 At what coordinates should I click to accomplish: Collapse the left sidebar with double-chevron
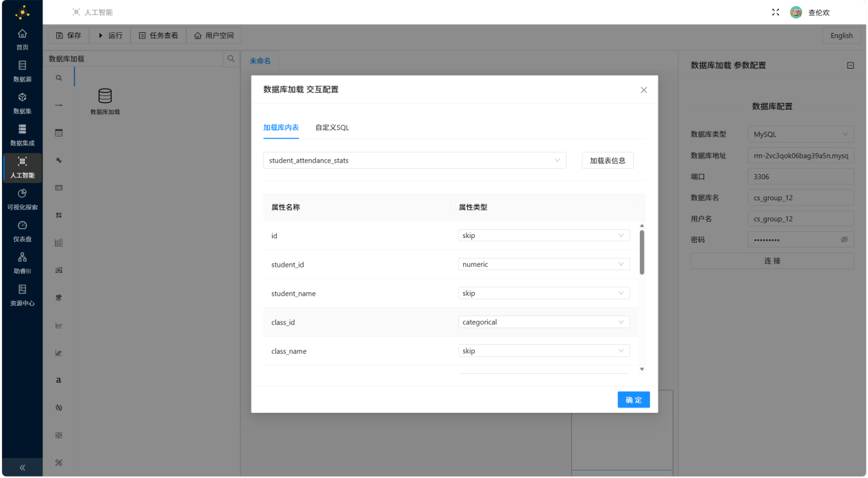[22, 467]
